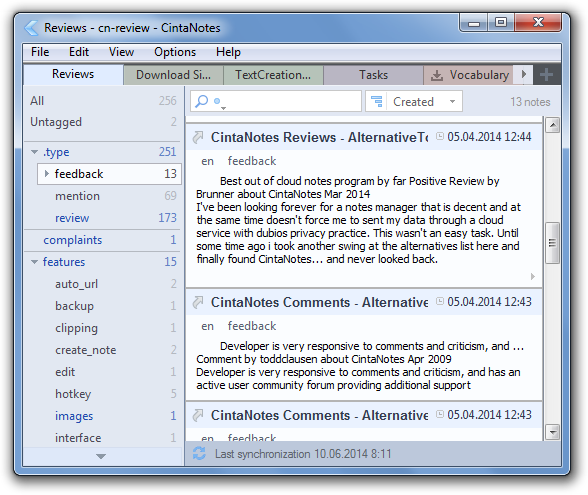This screenshot has height=495, width=588.
Task: Click the en tag on the second note
Action: [x=207, y=326]
